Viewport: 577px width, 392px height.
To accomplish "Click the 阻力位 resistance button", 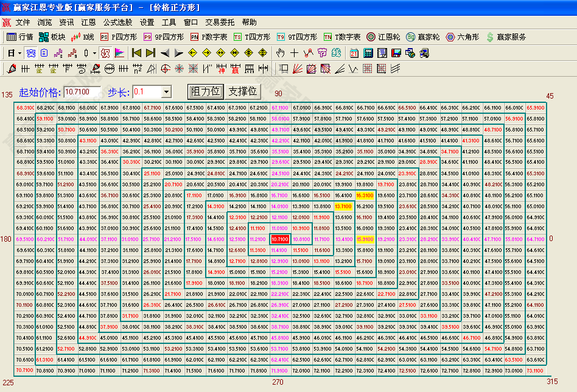I will [205, 92].
